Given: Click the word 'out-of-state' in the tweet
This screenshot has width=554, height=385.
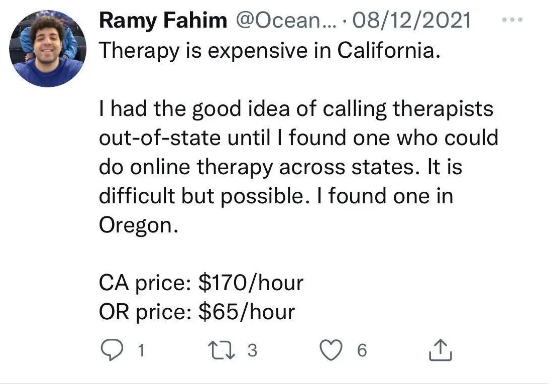Looking at the screenshot, I should coord(160,138).
